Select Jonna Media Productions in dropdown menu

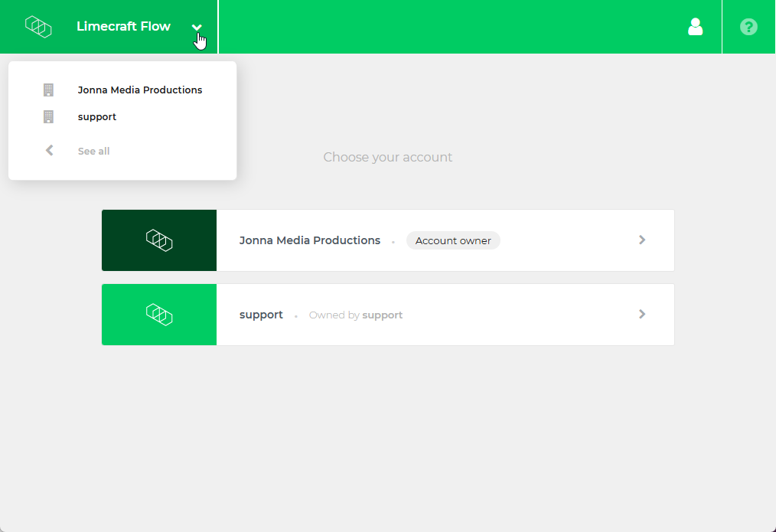(140, 90)
